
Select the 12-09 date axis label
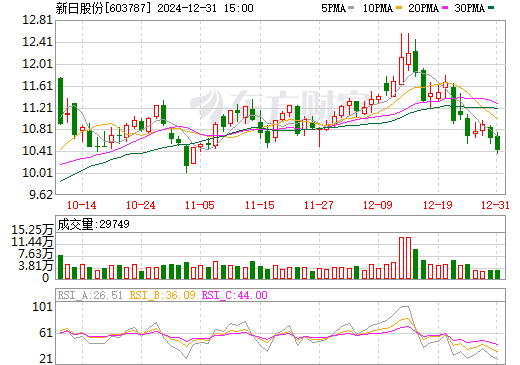378,205
